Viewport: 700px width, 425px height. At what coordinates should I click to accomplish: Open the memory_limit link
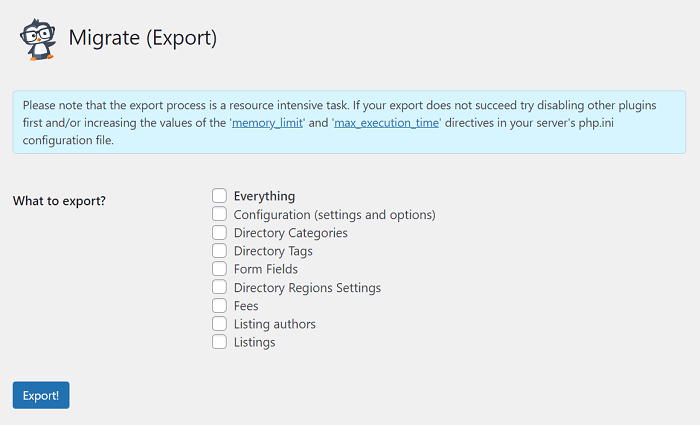tap(267, 123)
